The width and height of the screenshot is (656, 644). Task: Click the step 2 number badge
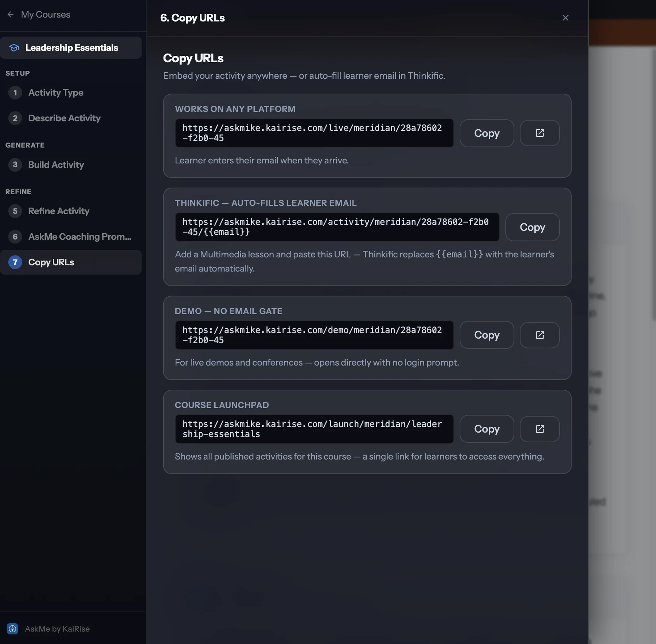pos(15,118)
